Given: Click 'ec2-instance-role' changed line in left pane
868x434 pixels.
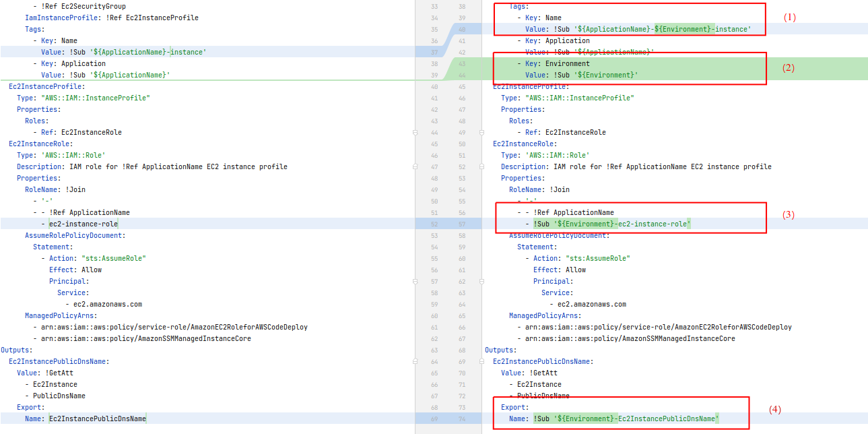Looking at the screenshot, I should point(84,224).
